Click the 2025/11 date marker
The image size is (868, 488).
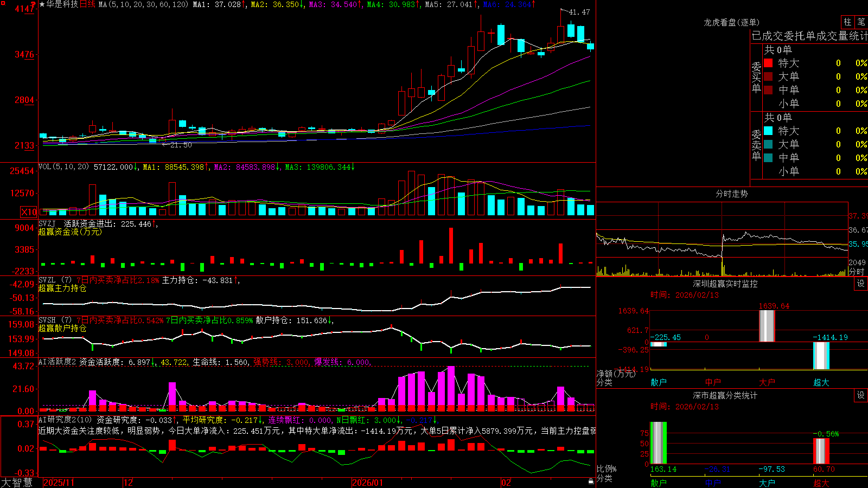tap(59, 483)
